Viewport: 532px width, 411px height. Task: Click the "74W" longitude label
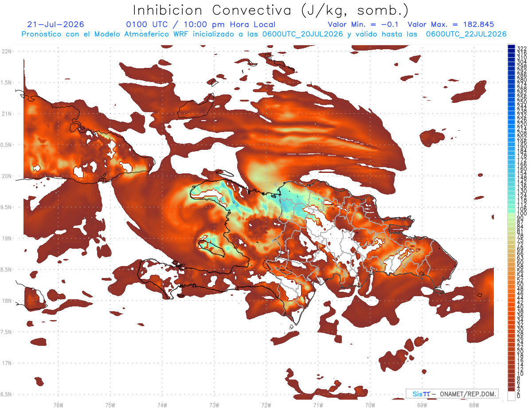point(162,405)
